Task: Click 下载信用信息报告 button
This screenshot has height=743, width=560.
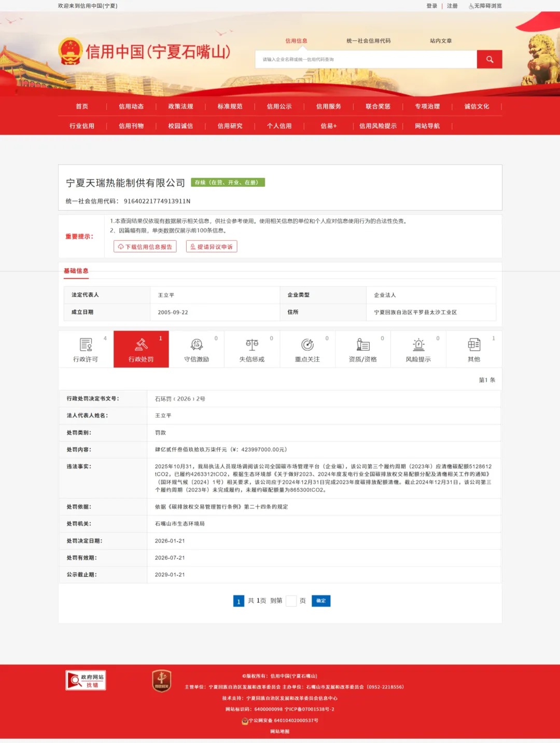Action: pos(145,246)
